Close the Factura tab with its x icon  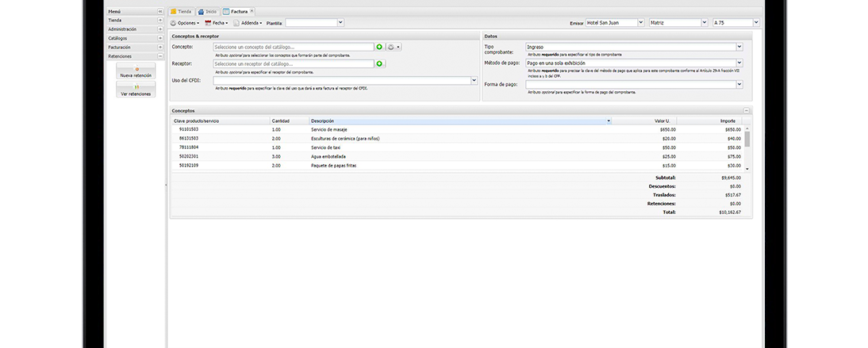point(252,12)
